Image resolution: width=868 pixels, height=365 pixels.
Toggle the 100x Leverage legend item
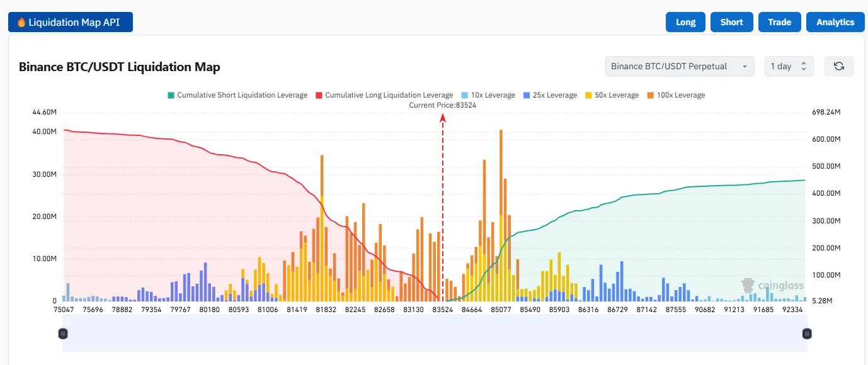tap(676, 95)
